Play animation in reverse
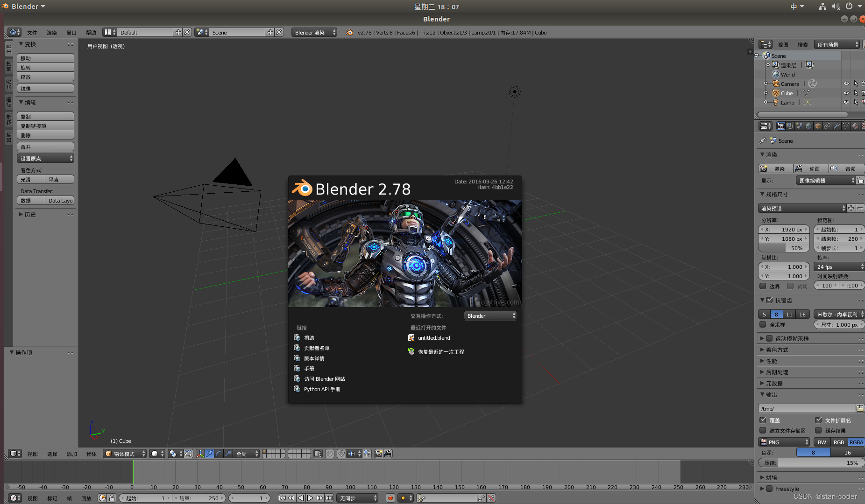Viewport: 865px width, 504px height. [301, 498]
